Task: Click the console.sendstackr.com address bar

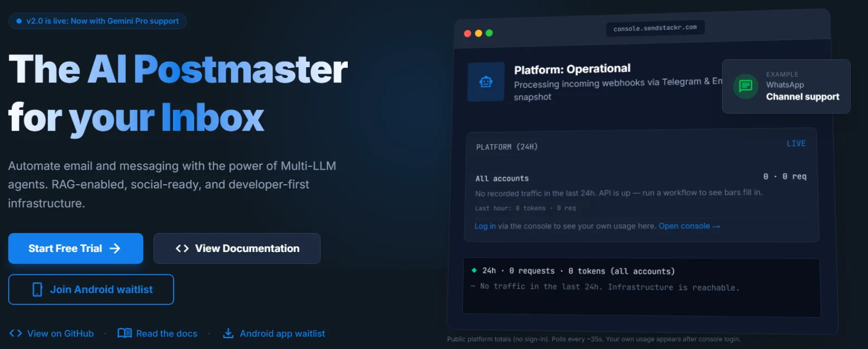Action: [655, 28]
